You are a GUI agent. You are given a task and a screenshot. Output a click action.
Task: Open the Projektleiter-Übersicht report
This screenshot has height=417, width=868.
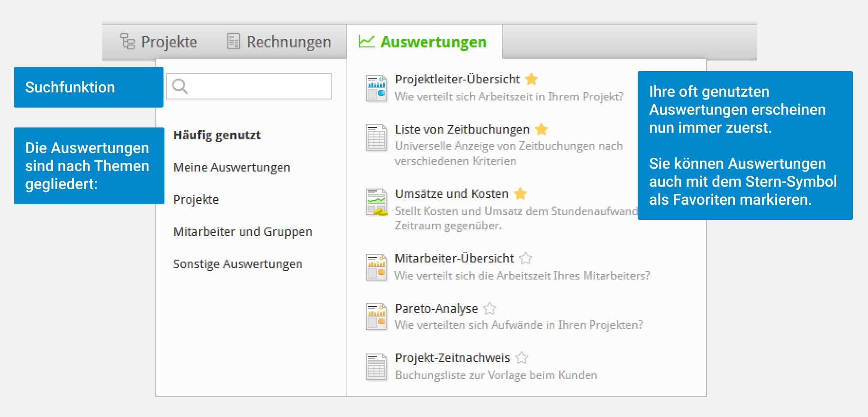coord(457,79)
